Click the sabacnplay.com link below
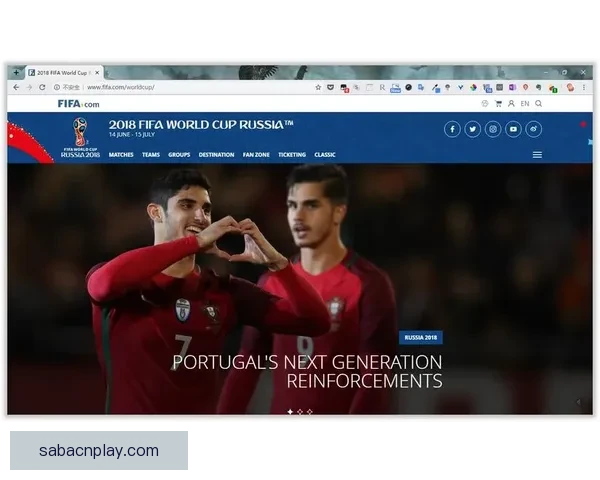 click(99, 451)
